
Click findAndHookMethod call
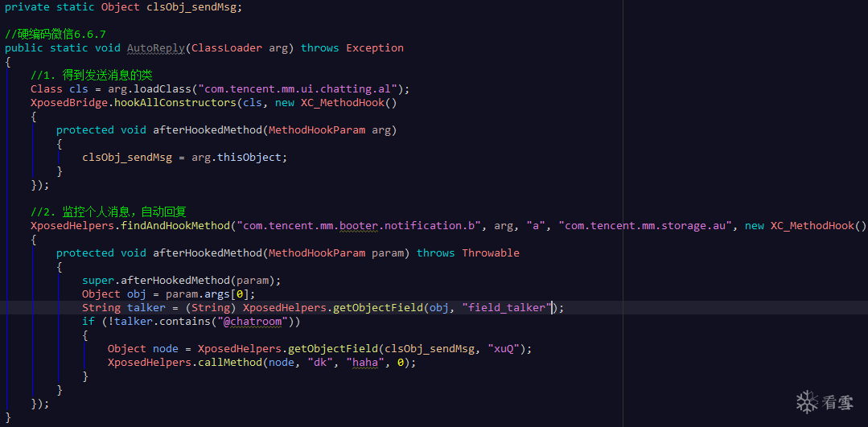(x=175, y=226)
